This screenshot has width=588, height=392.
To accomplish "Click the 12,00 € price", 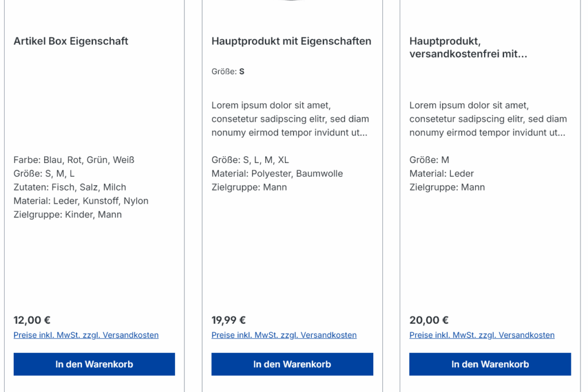I will pyautogui.click(x=32, y=320).
